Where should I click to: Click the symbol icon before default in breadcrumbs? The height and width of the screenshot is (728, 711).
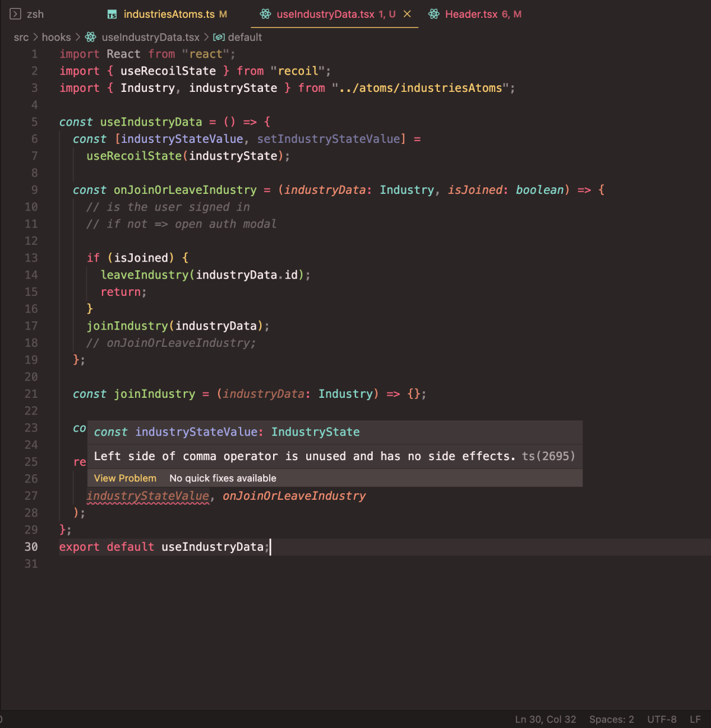(x=219, y=37)
